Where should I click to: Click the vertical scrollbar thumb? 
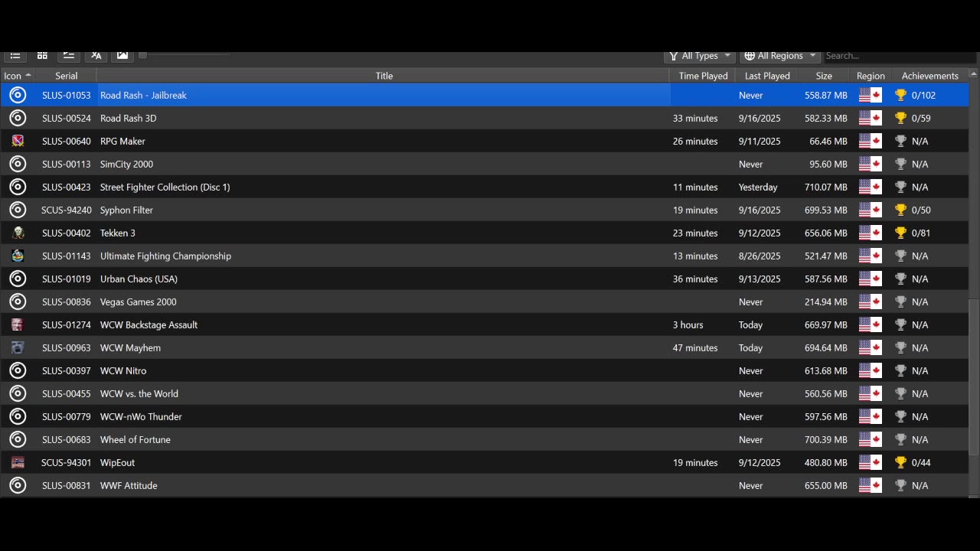(973, 376)
